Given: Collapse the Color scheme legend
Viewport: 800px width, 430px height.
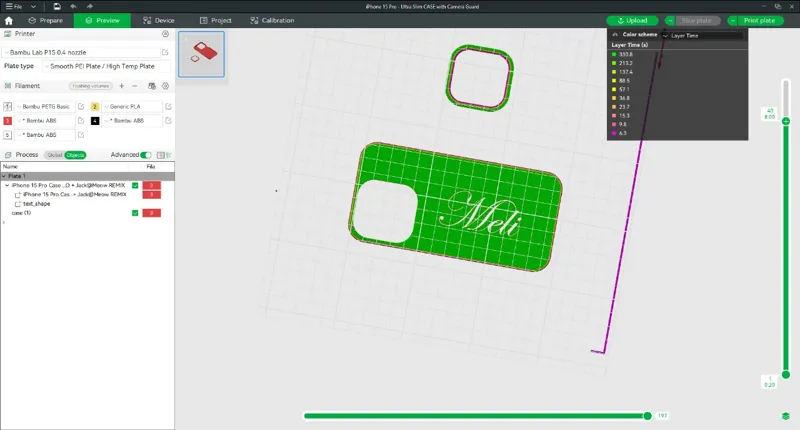Looking at the screenshot, I should point(615,35).
